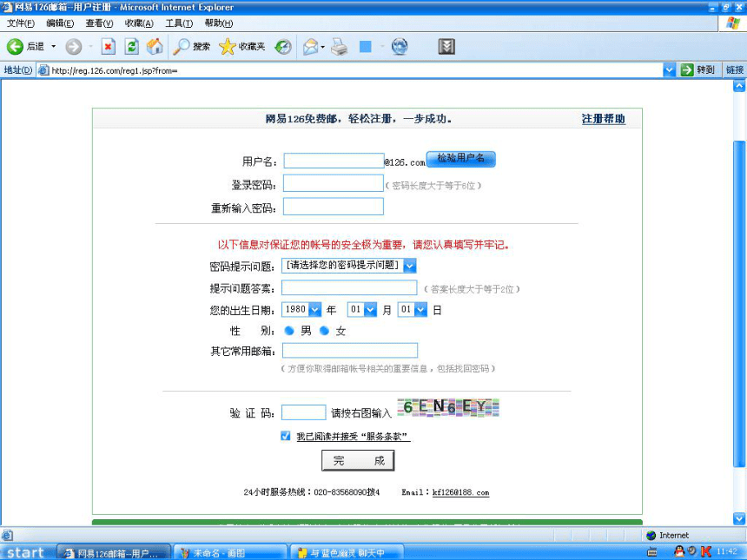Open the 注册帮助 link
747x560 pixels.
pos(603,119)
